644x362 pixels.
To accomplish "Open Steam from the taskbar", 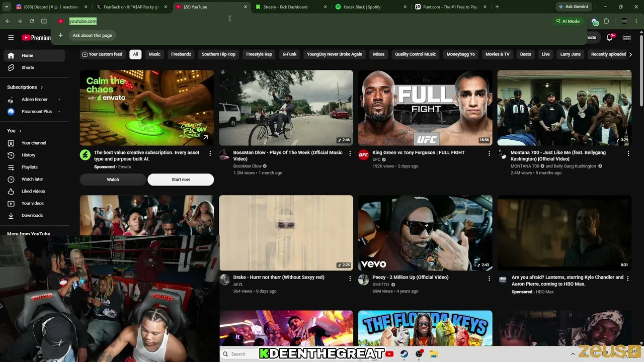I will 404,354.
